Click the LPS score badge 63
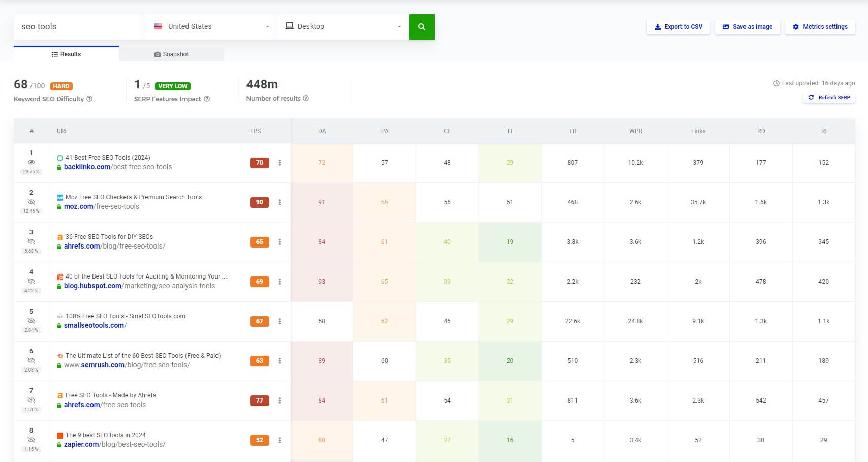The image size is (868, 462). point(259,361)
